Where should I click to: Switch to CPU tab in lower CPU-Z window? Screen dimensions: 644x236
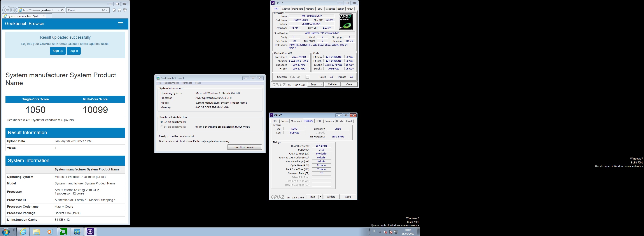pyautogui.click(x=275, y=121)
